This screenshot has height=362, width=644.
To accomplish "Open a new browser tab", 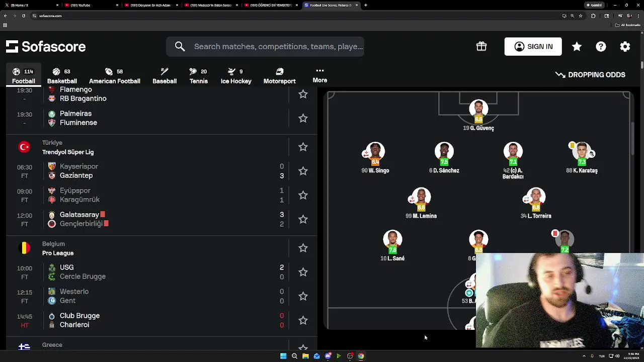I will tap(366, 5).
